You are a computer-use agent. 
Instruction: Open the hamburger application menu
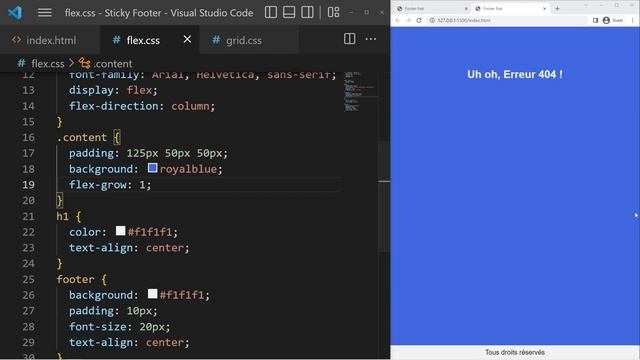[x=44, y=13]
